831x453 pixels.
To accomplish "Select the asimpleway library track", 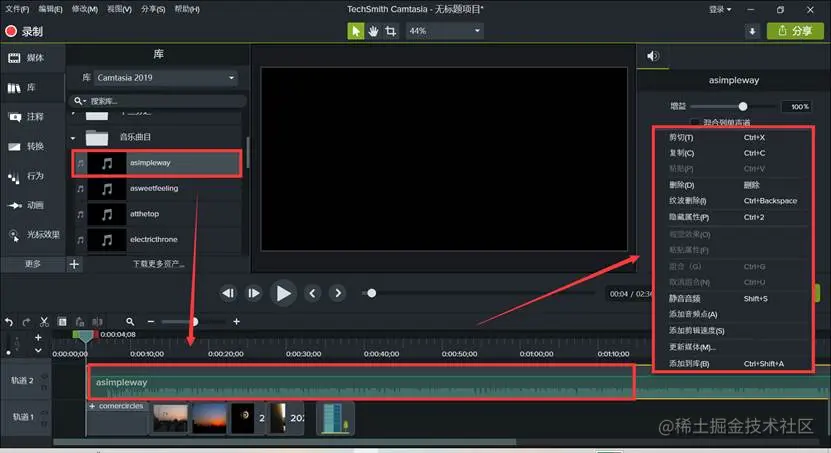I will click(157, 163).
